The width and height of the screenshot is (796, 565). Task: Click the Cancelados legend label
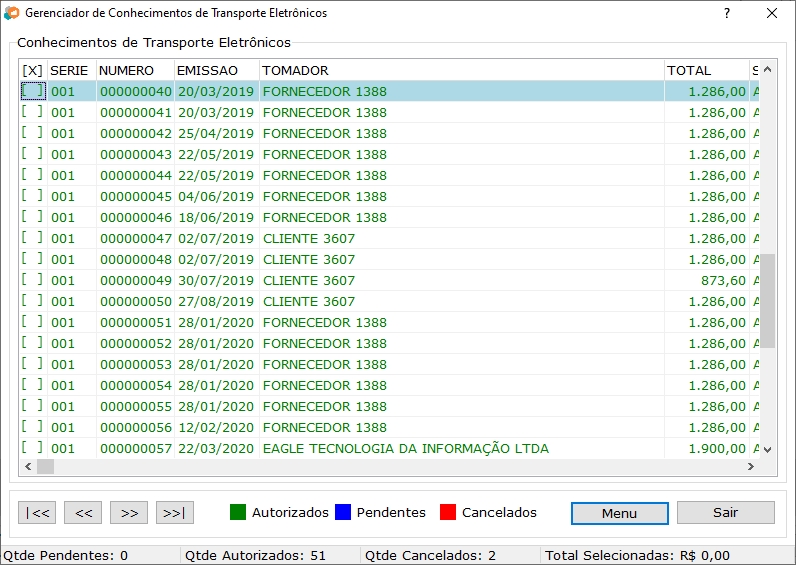(x=499, y=512)
